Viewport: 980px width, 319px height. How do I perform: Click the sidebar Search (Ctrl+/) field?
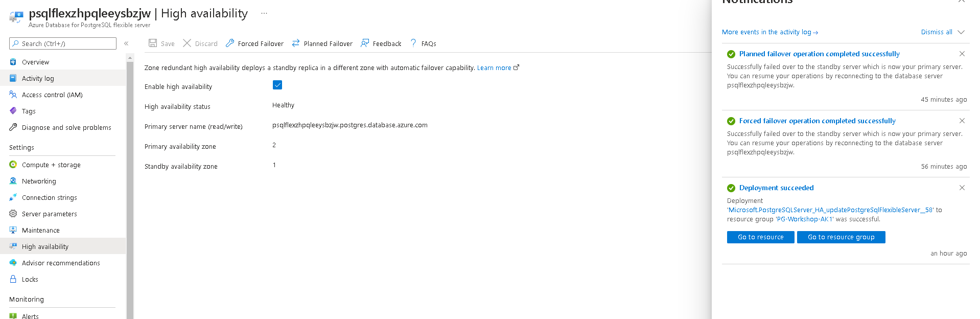[63, 43]
